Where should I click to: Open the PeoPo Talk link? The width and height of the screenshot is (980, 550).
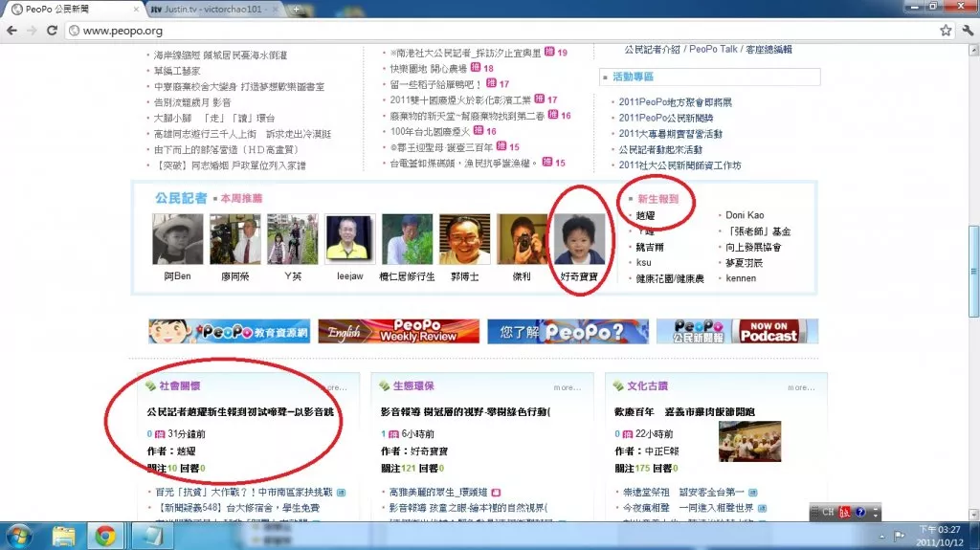click(x=713, y=50)
